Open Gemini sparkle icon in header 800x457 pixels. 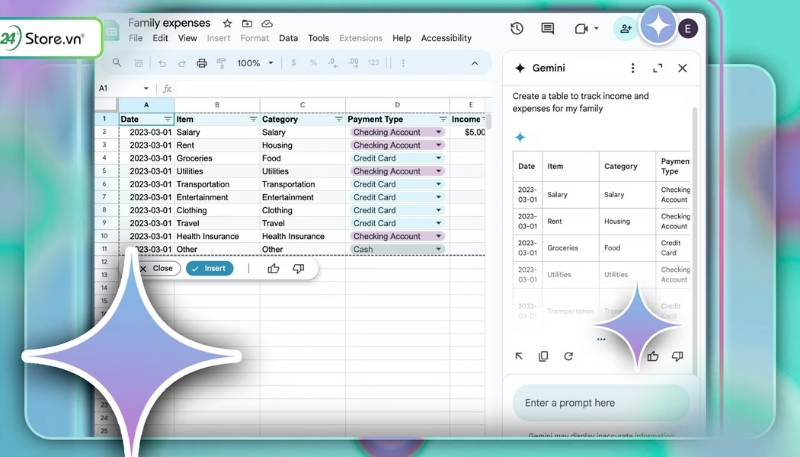pyautogui.click(x=658, y=26)
